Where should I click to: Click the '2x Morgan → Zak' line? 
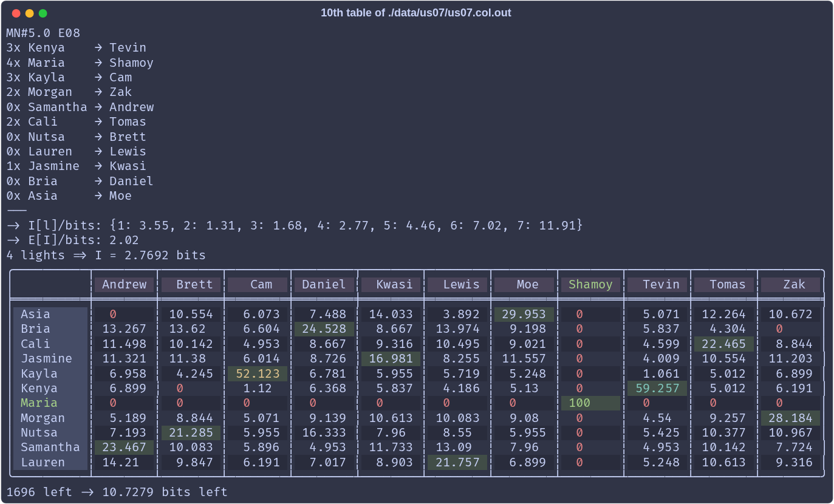(69, 92)
